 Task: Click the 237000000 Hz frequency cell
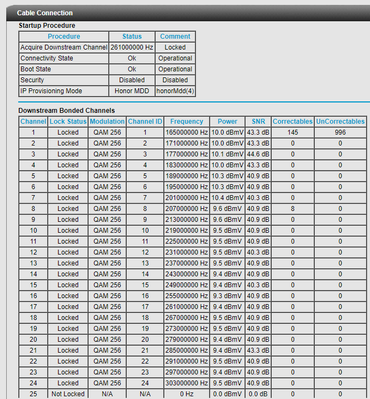(187, 263)
